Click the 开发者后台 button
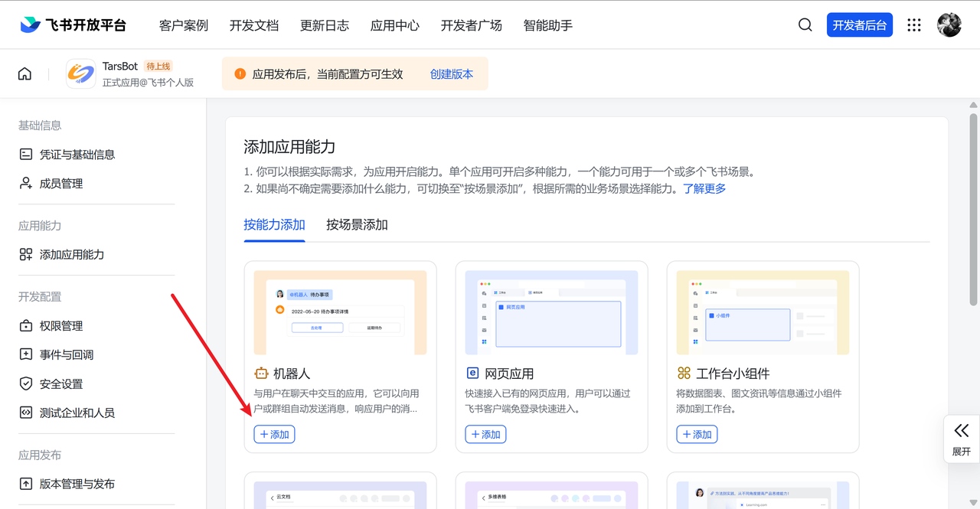The width and height of the screenshot is (980, 509). tap(859, 25)
